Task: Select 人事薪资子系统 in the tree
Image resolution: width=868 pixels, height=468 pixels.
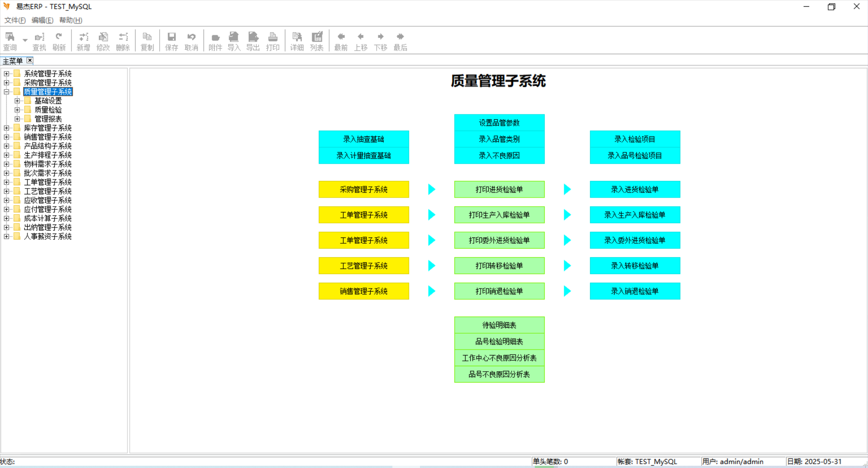Action: pos(47,236)
